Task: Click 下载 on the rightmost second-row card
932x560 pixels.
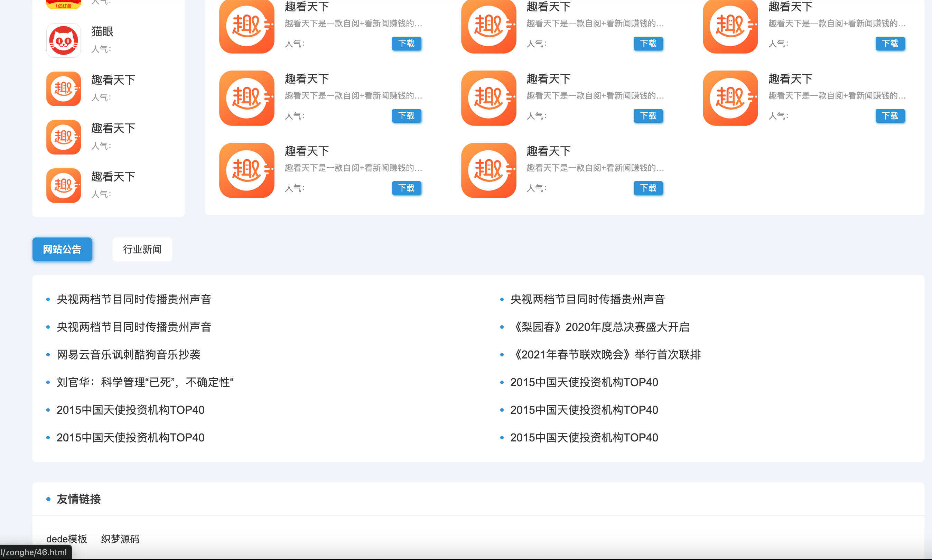Action: click(890, 116)
